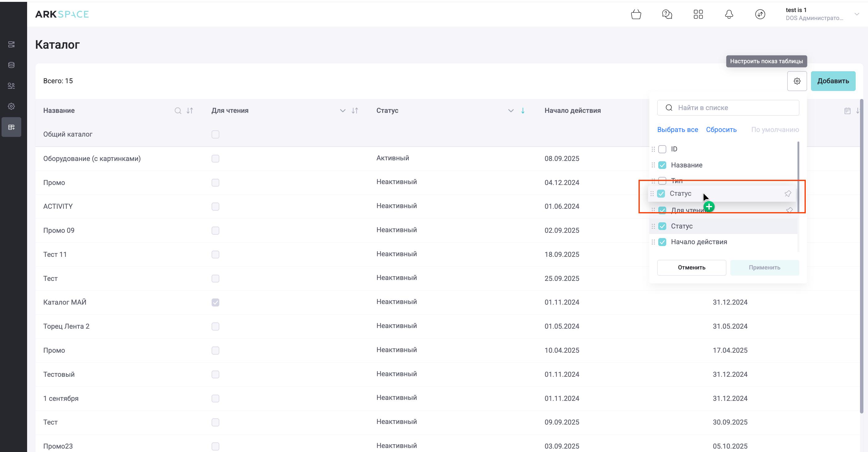This screenshot has height=452, width=868.
Task: Open the apps grid icon
Action: pyautogui.click(x=698, y=14)
